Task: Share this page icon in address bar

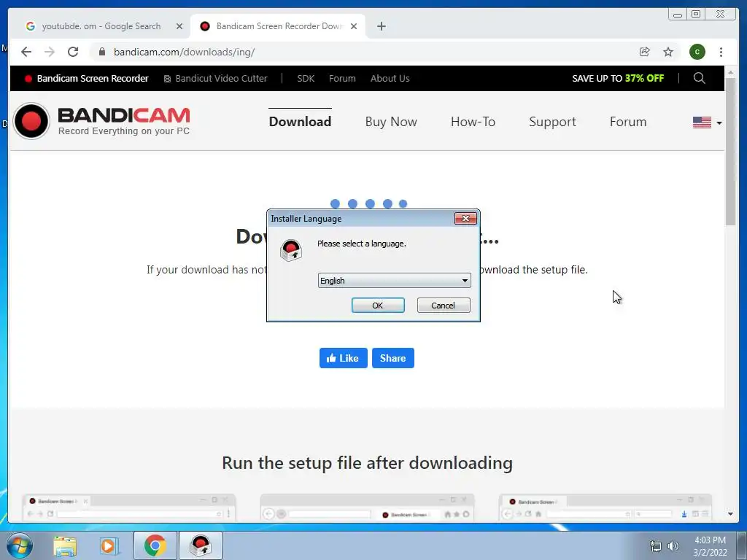Action: click(x=644, y=52)
